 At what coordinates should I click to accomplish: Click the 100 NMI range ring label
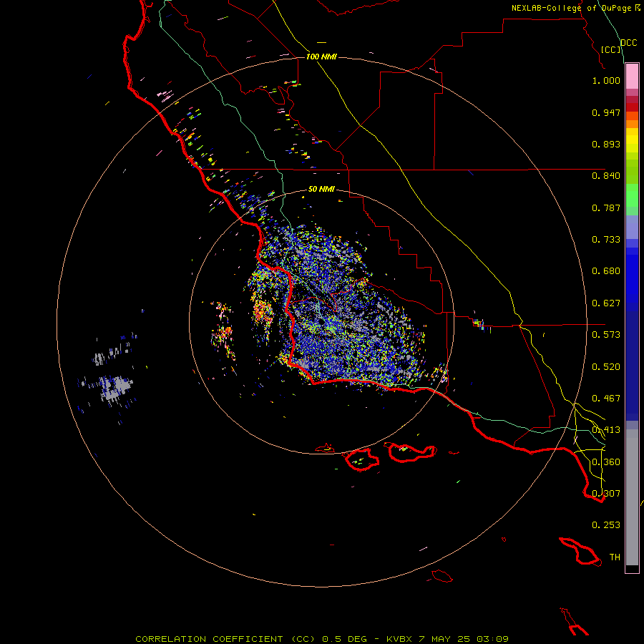tap(321, 57)
